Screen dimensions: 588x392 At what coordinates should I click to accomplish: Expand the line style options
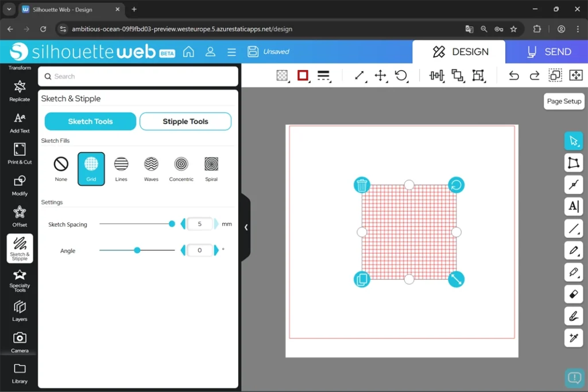click(x=323, y=76)
